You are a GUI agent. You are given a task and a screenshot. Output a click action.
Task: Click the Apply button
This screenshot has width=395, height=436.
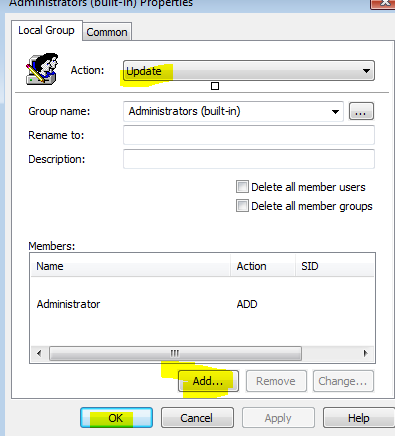point(278,418)
